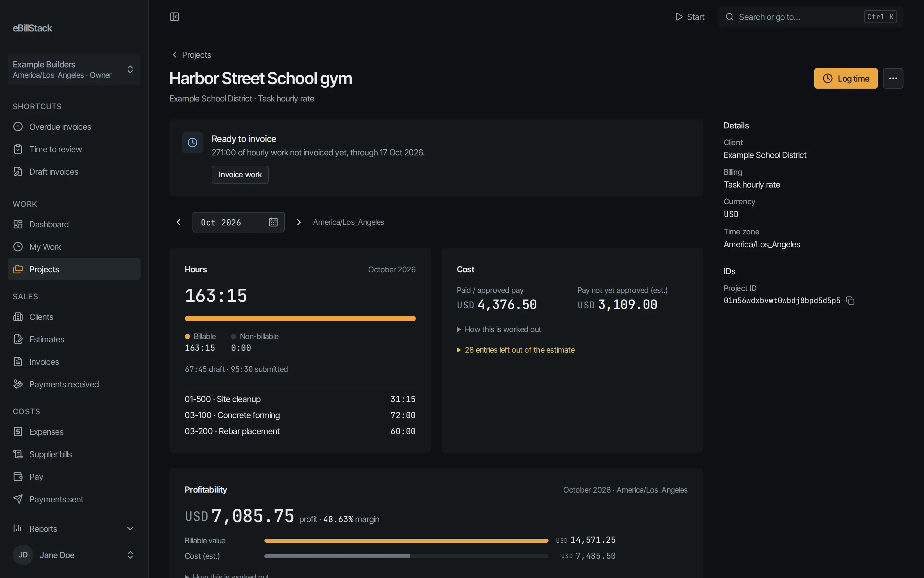Click the Ready to invoice clock icon

pyautogui.click(x=193, y=143)
